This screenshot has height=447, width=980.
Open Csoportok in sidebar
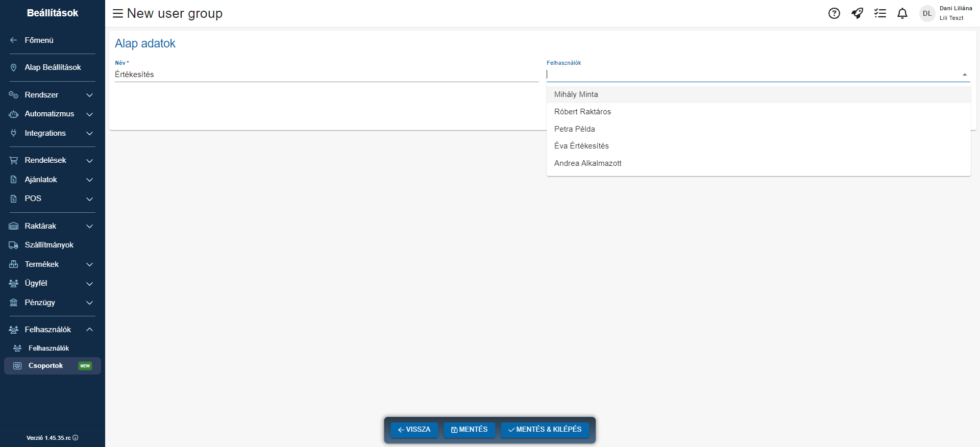tap(46, 366)
